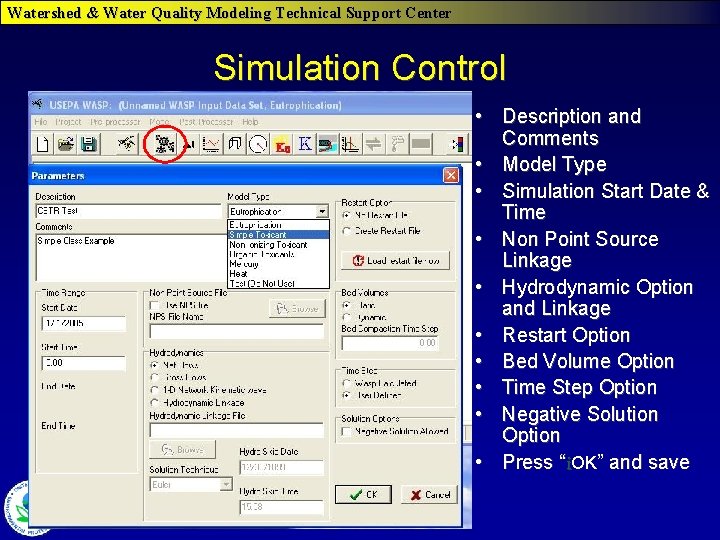Click the OK button
The image size is (720, 540).
pyautogui.click(x=363, y=495)
